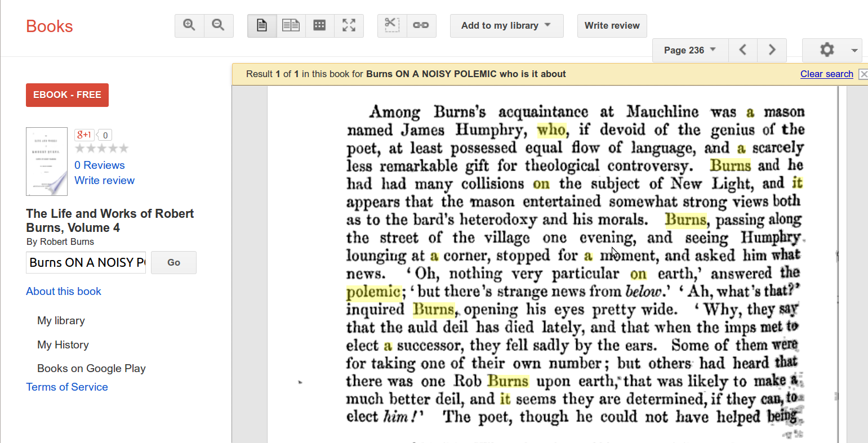Go to the next page arrow
868x443 pixels.
click(x=772, y=50)
